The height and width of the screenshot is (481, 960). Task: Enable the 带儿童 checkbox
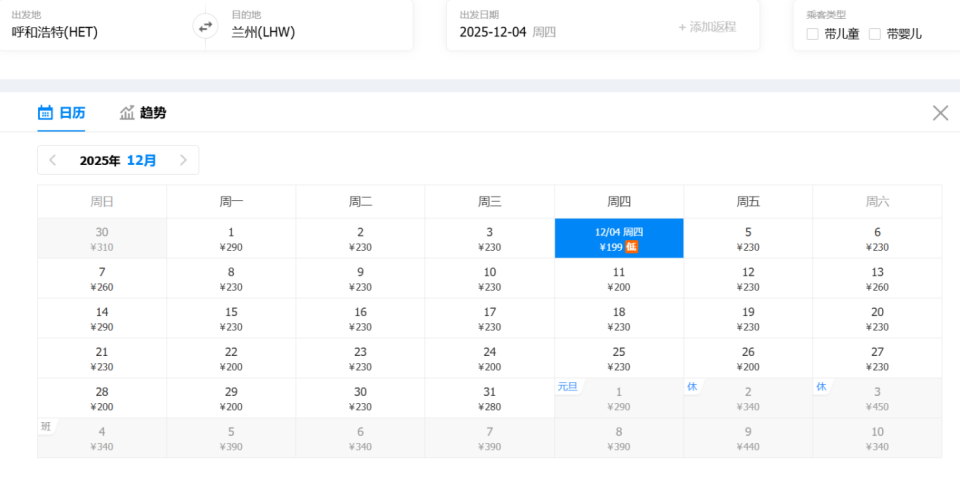[x=813, y=34]
